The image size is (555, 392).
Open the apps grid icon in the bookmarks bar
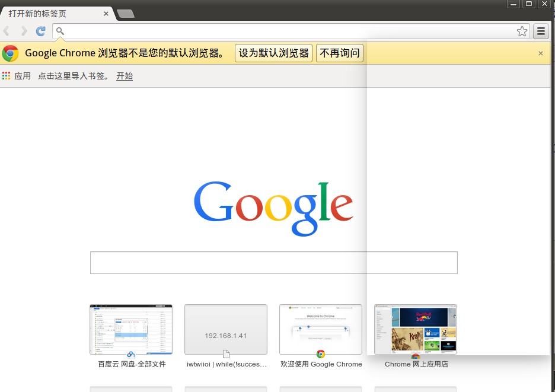coord(6,75)
